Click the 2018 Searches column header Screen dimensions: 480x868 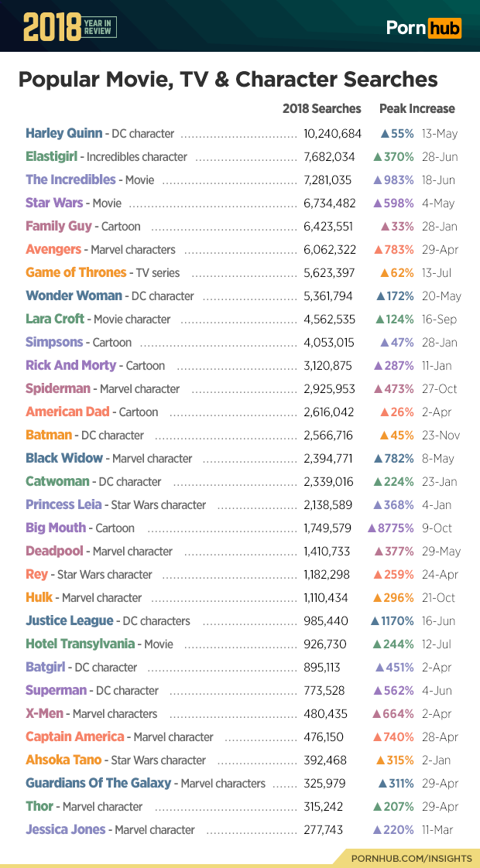321,108
